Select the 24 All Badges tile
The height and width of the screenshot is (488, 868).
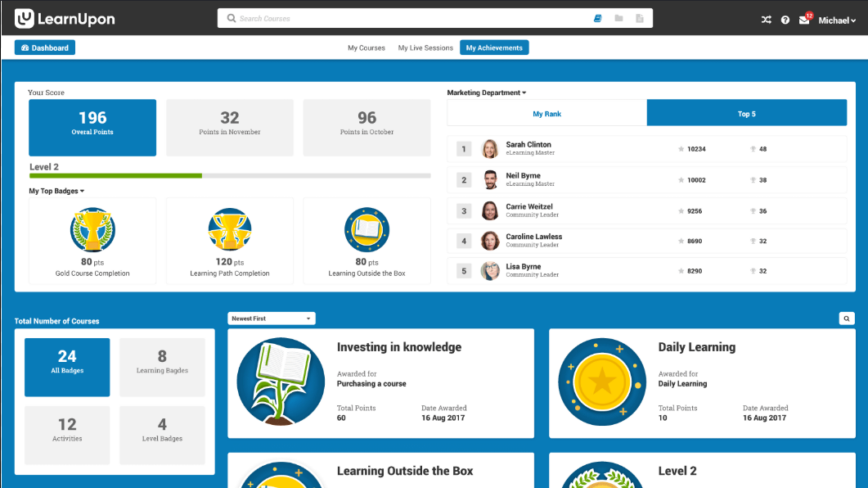pyautogui.click(x=67, y=368)
